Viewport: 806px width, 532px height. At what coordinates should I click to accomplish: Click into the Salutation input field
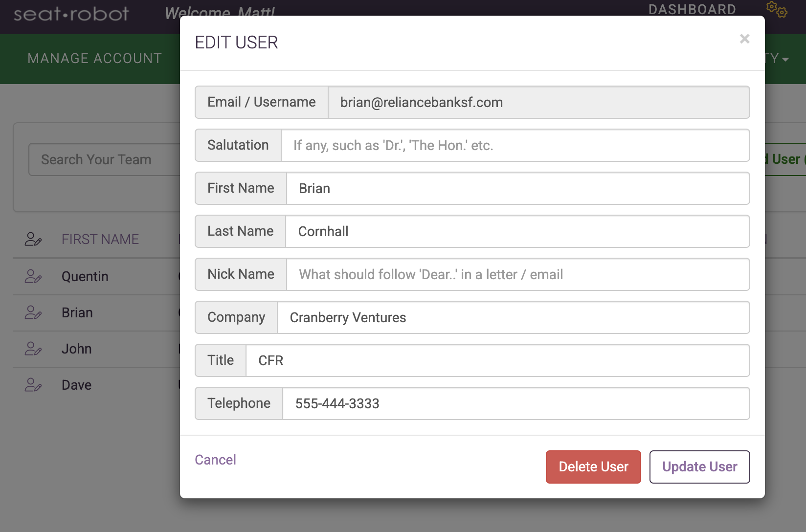click(515, 145)
